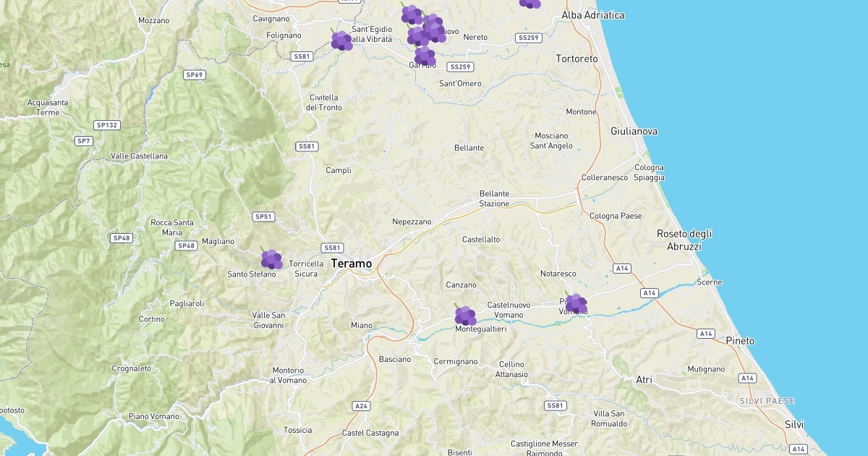Select the SP132 road shield
This screenshot has height=456, width=868.
tap(106, 125)
